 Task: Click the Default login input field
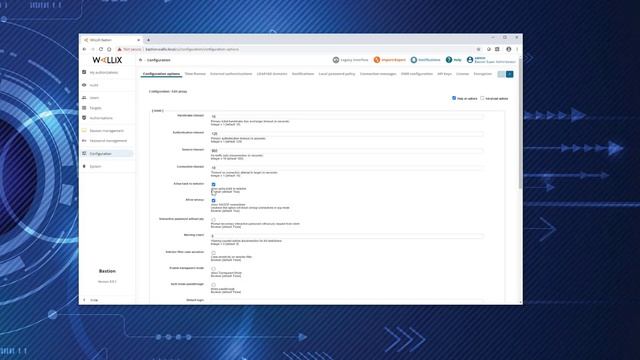click(347, 301)
